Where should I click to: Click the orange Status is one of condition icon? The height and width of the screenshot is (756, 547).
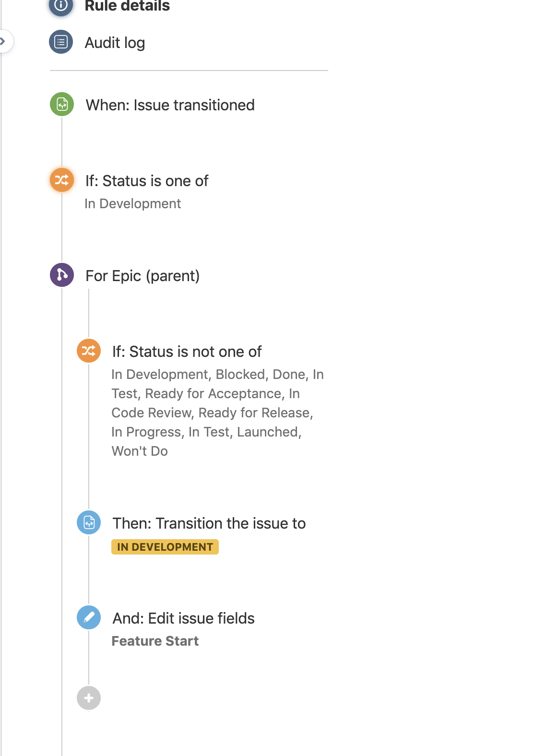62,180
